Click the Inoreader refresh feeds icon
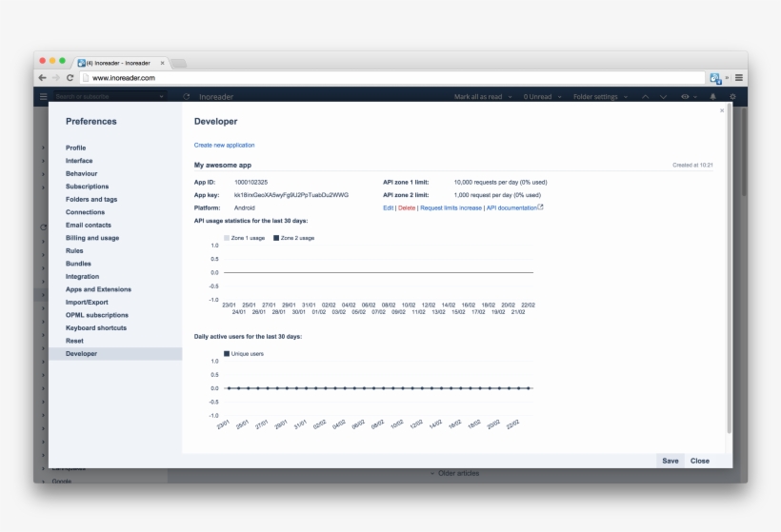Viewport: 781px width, 532px height. 187,96
